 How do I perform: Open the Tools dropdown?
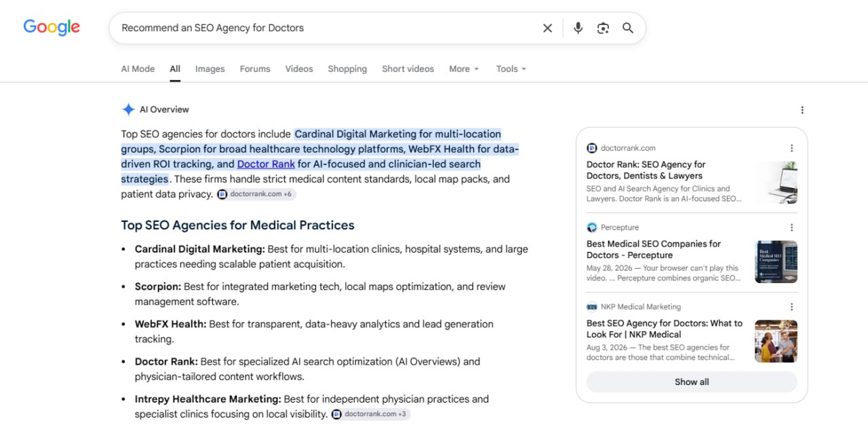[x=511, y=69]
